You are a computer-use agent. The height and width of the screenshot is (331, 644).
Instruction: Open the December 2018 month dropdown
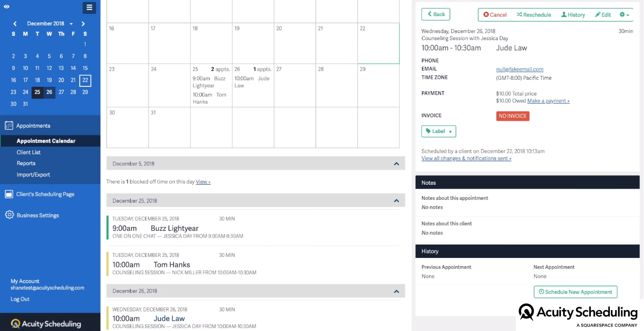tap(50, 24)
